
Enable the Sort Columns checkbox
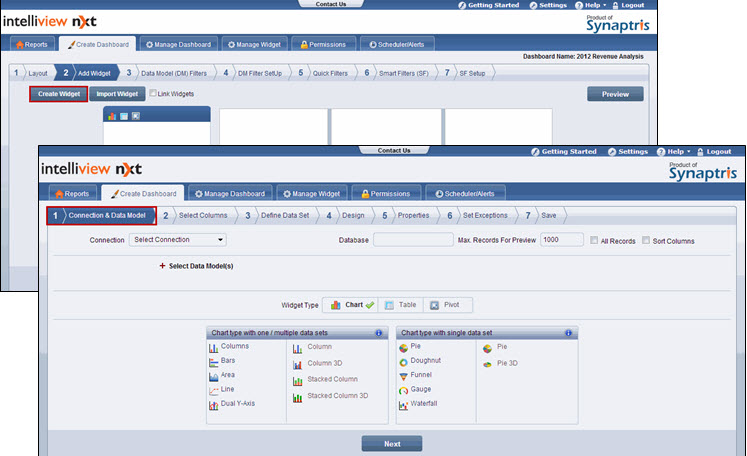[646, 240]
